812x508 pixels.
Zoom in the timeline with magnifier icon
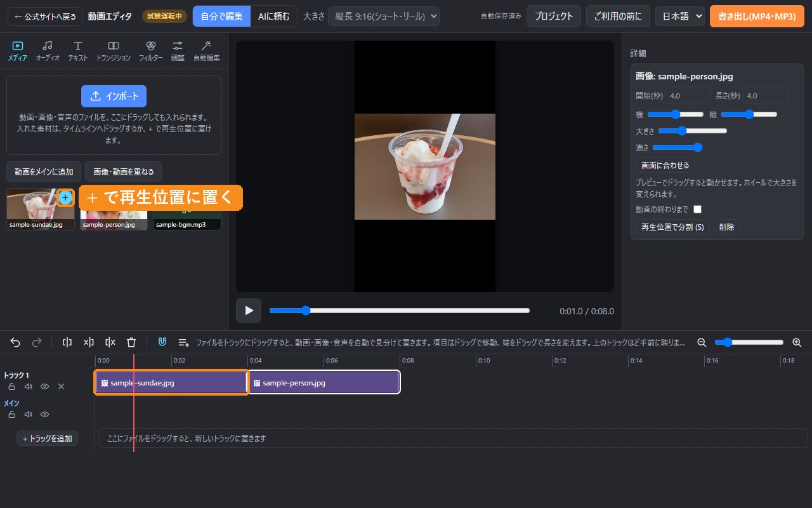797,342
